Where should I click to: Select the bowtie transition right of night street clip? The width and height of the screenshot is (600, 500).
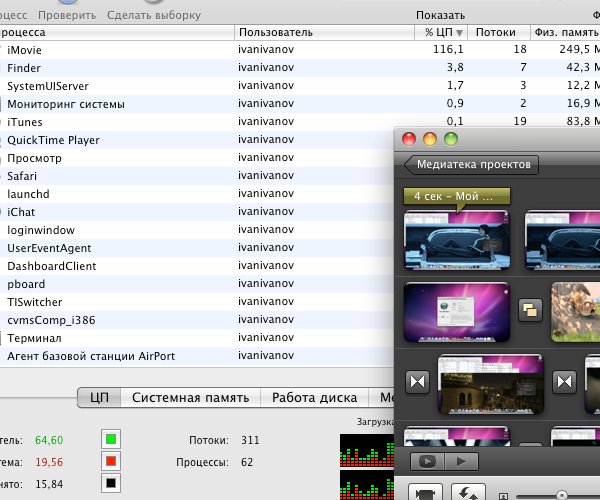click(565, 381)
